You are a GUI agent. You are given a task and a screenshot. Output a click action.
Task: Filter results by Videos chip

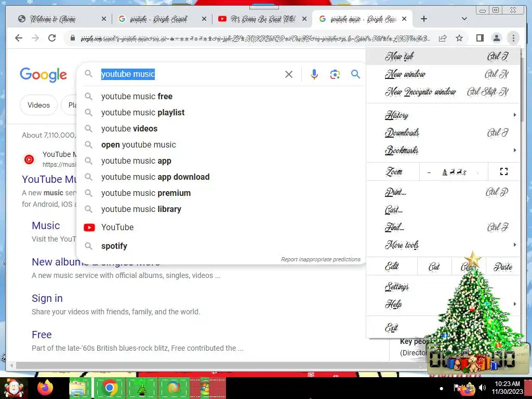[38, 105]
